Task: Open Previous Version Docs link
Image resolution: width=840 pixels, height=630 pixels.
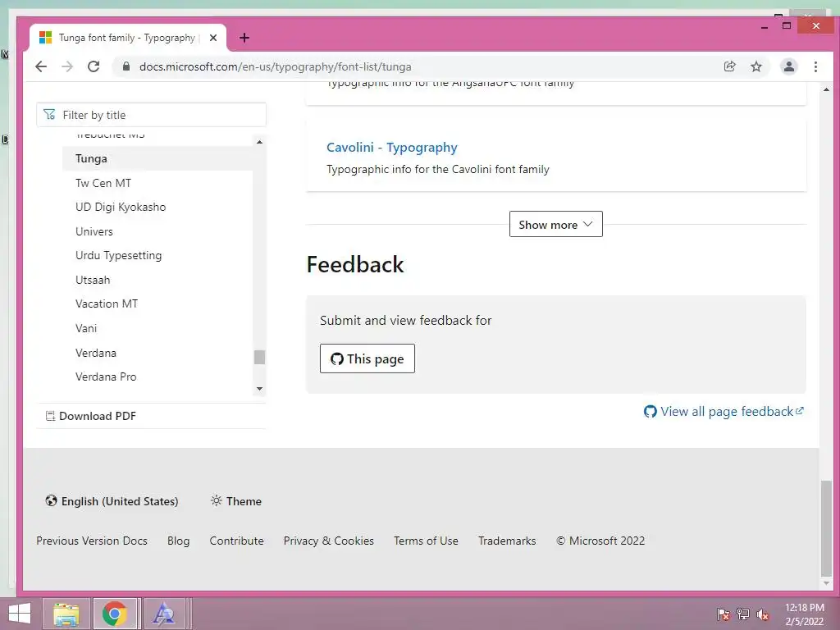Action: (92, 541)
